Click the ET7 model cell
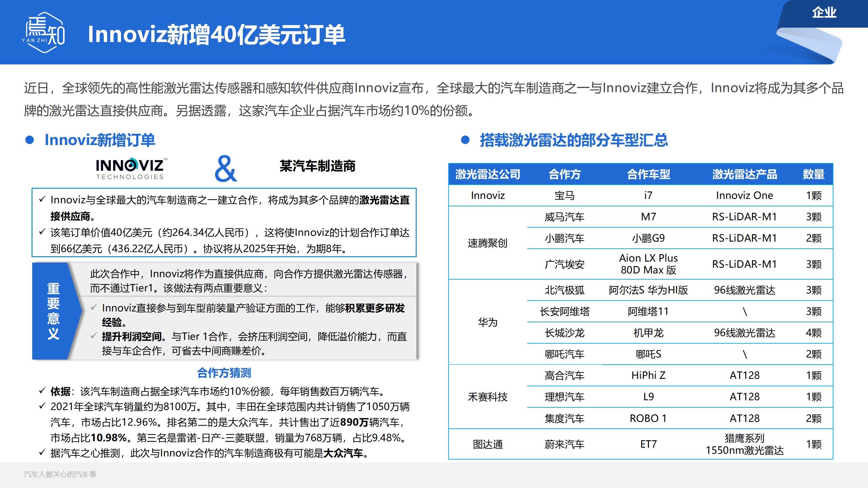This screenshot has width=868, height=488. pyautogui.click(x=648, y=444)
